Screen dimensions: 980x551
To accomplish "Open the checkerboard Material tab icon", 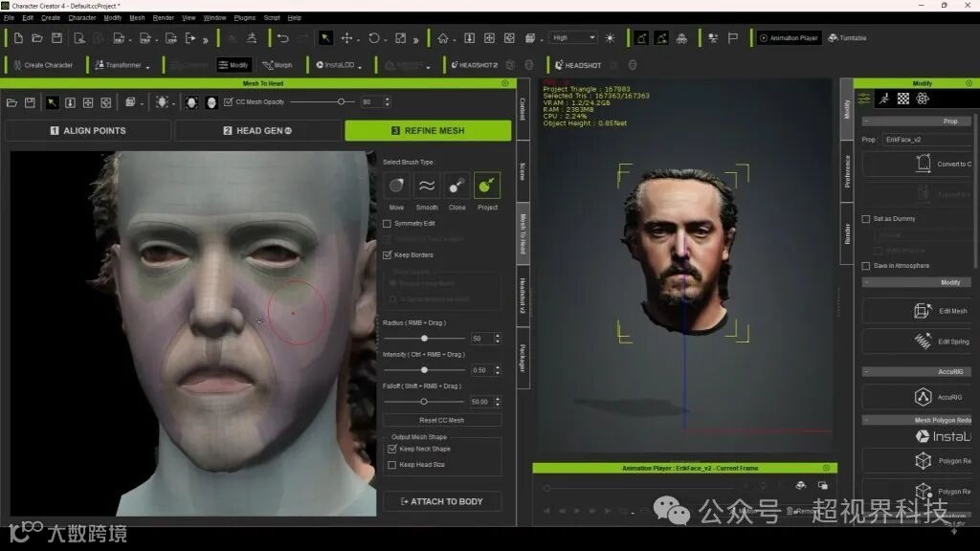I will pos(903,99).
